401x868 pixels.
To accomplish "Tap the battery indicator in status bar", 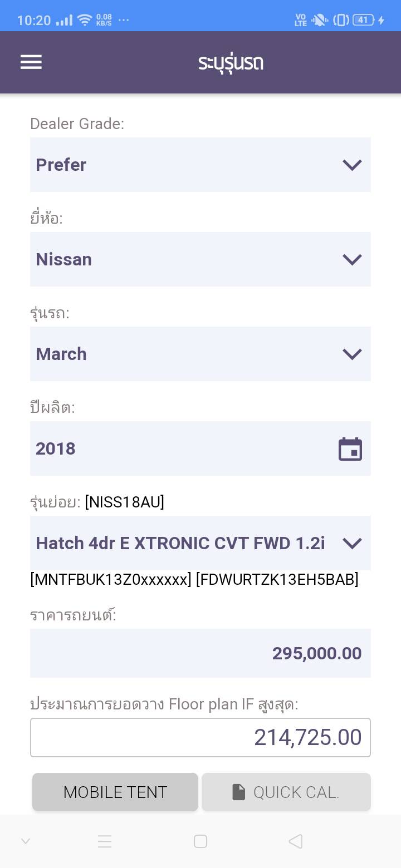I will click(x=363, y=20).
